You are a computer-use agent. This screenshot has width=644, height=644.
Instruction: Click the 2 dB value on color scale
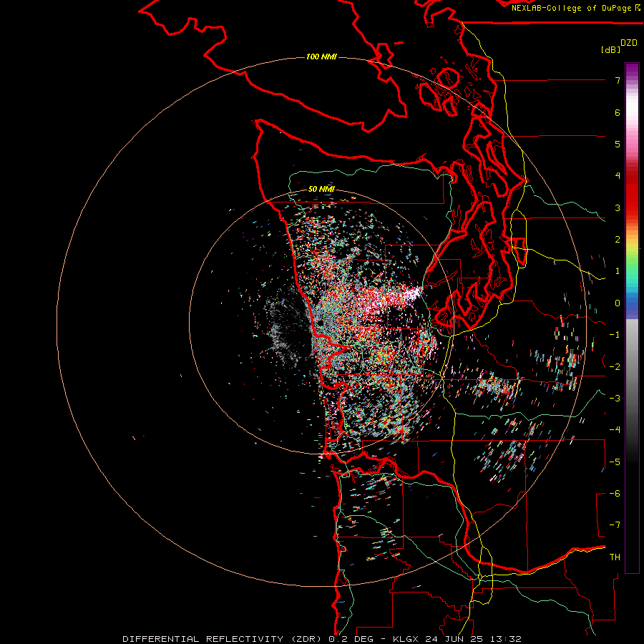(x=618, y=240)
